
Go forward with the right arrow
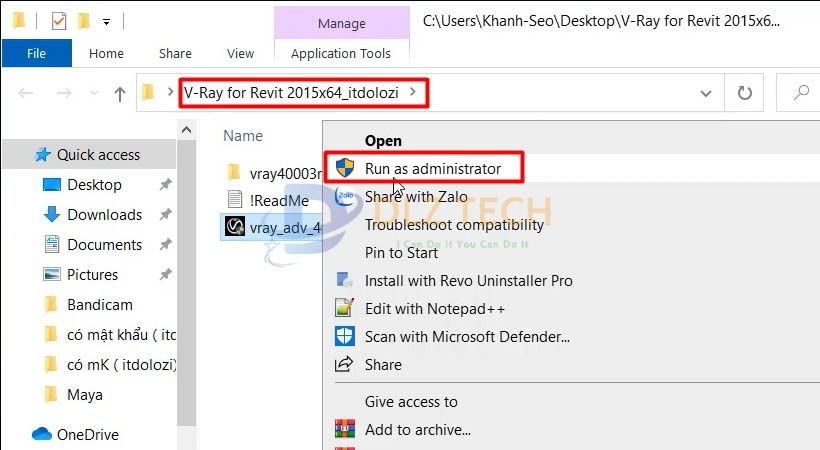tap(64, 93)
